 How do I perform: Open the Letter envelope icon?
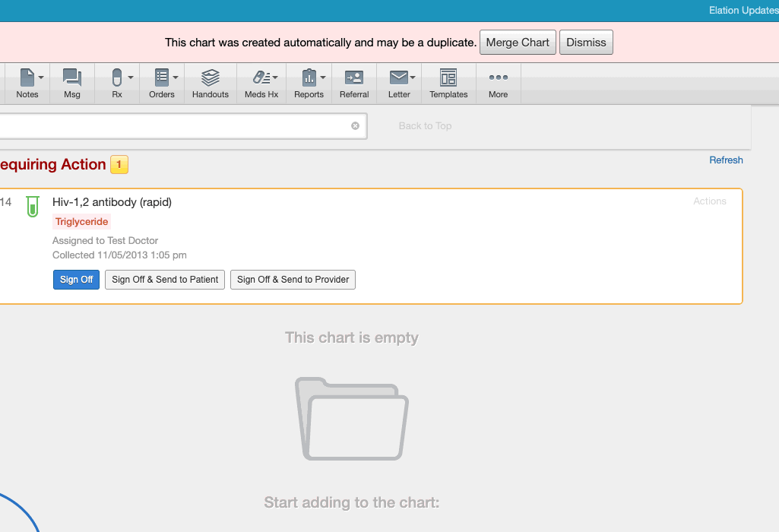coord(398,78)
